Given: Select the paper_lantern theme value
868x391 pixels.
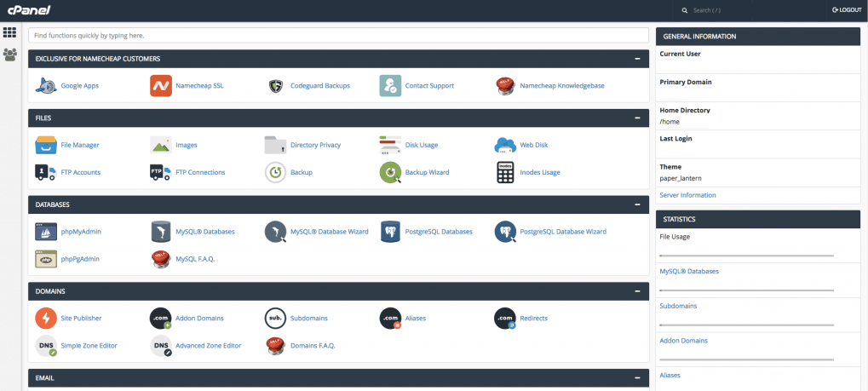Looking at the screenshot, I should [680, 178].
